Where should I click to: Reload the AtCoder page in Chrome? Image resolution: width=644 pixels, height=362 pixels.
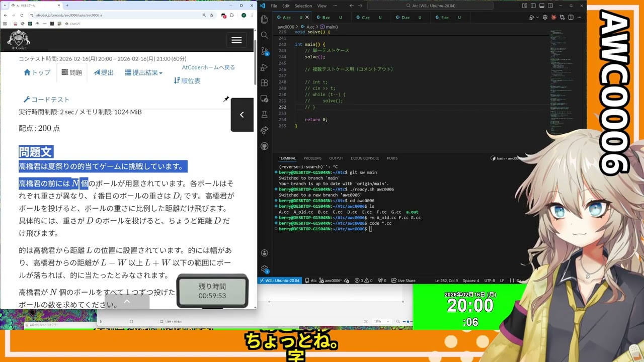coord(21,15)
